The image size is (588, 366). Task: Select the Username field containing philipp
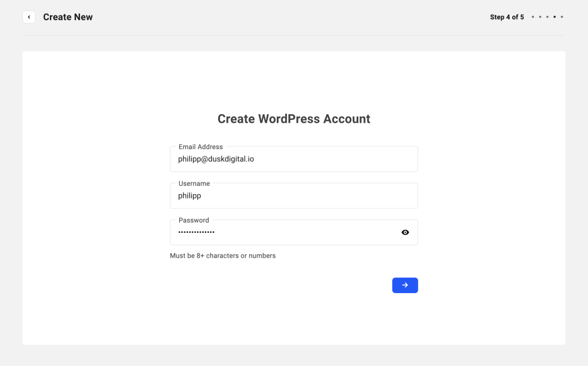(294, 196)
